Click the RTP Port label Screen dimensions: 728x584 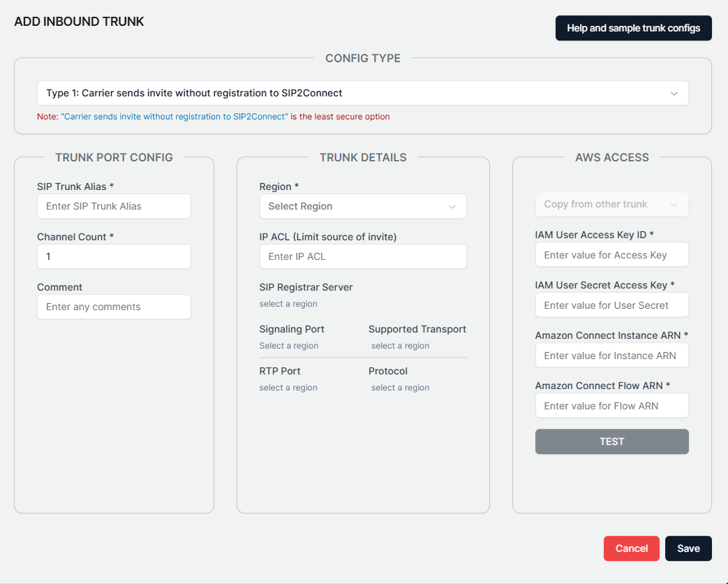click(279, 371)
